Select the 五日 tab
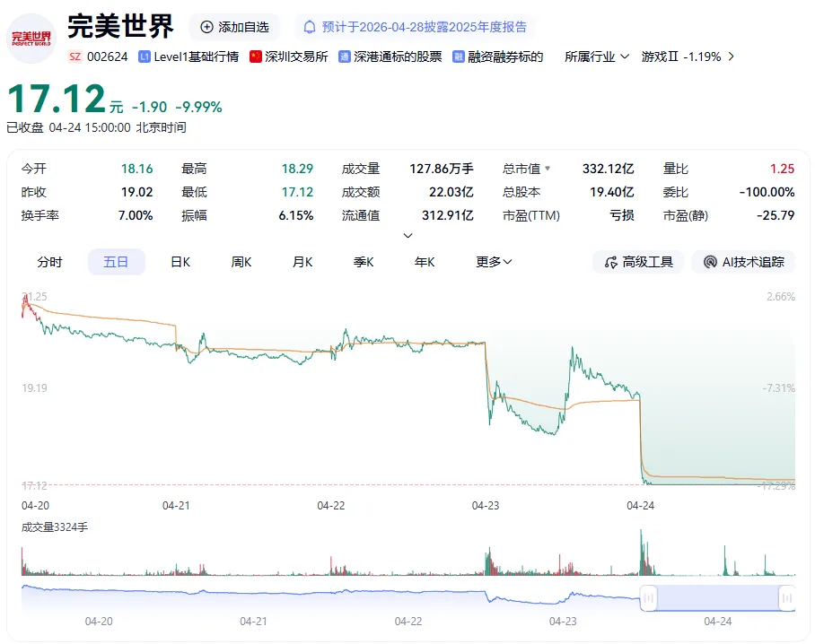 coord(116,262)
